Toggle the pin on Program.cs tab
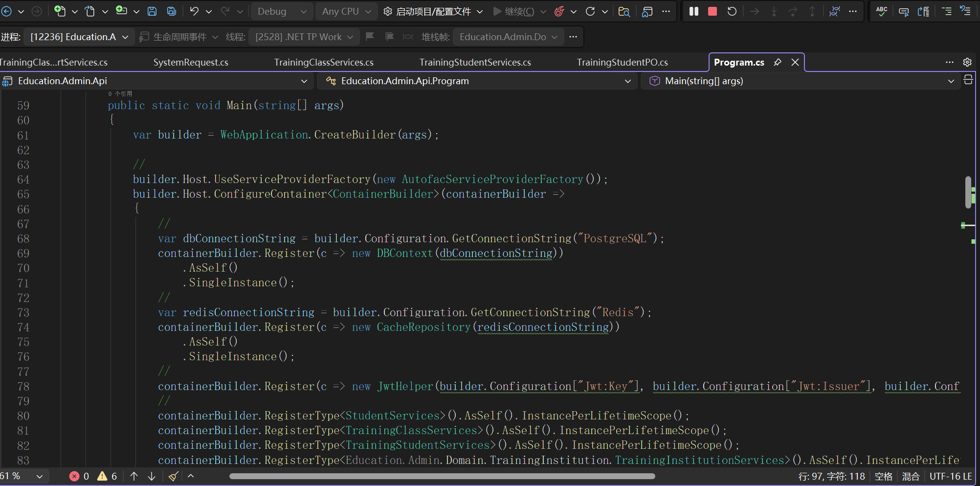This screenshot has height=486, width=980. click(778, 62)
